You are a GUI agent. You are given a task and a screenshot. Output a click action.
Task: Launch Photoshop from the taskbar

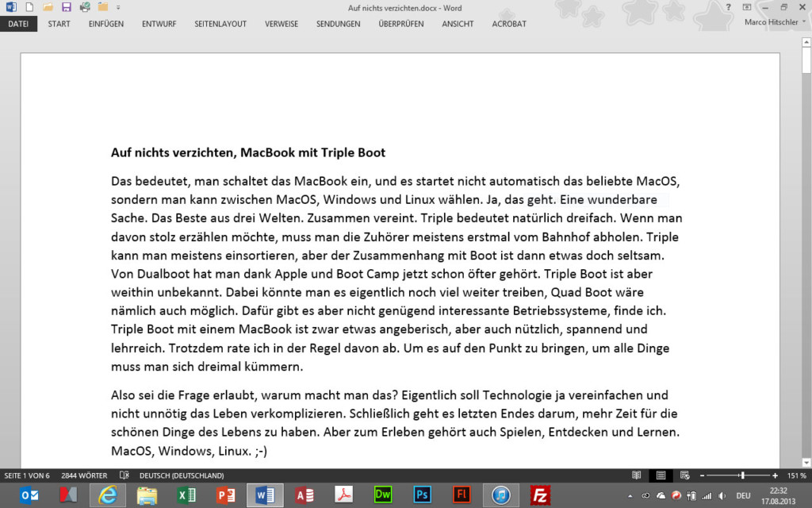[x=422, y=495]
